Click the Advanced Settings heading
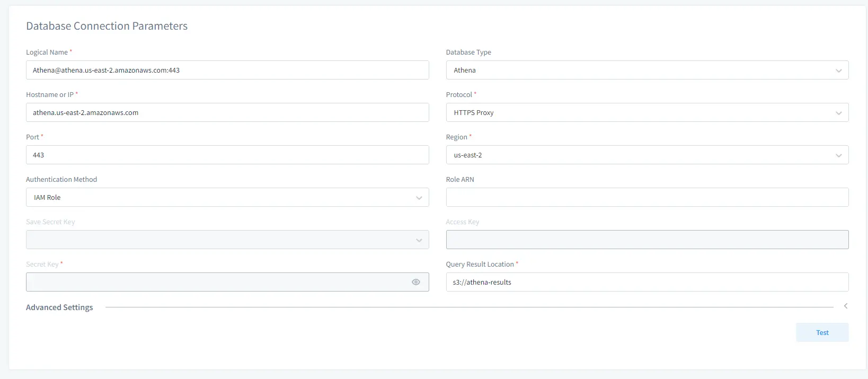This screenshot has width=868, height=379. click(59, 307)
